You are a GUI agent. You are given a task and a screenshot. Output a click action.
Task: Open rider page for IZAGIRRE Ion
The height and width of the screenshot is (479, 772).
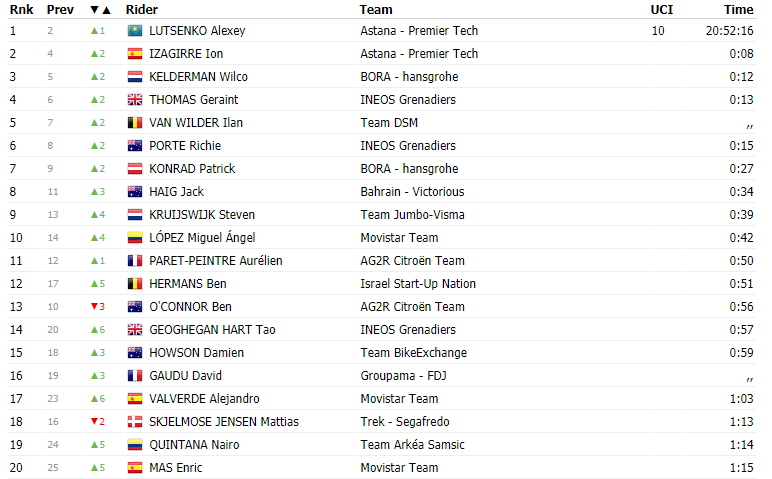click(x=186, y=54)
